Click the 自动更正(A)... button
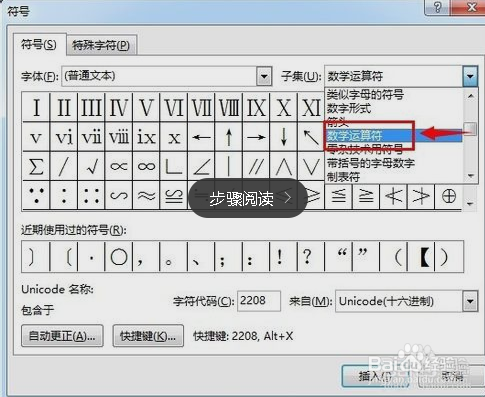 tap(62, 336)
